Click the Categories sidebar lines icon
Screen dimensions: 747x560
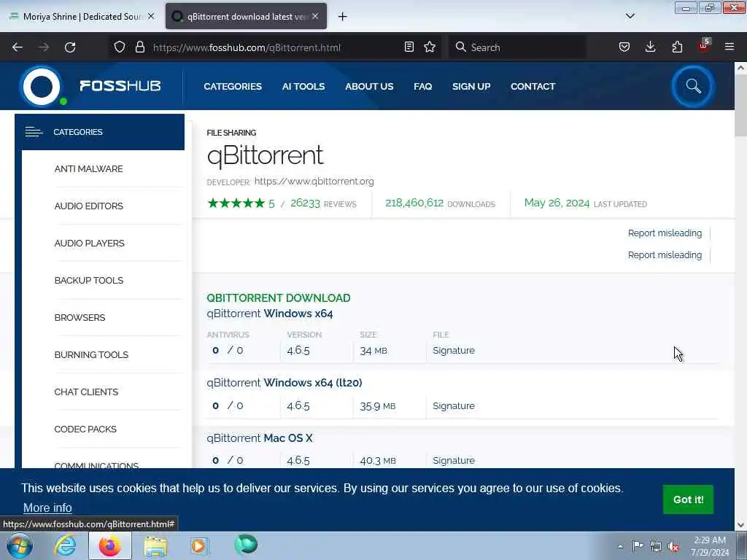pyautogui.click(x=34, y=132)
